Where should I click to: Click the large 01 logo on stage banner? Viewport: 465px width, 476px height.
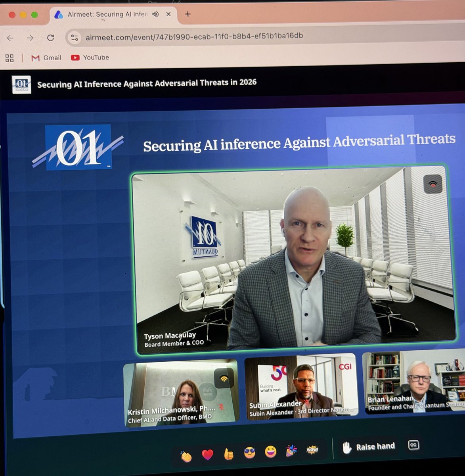click(x=77, y=148)
